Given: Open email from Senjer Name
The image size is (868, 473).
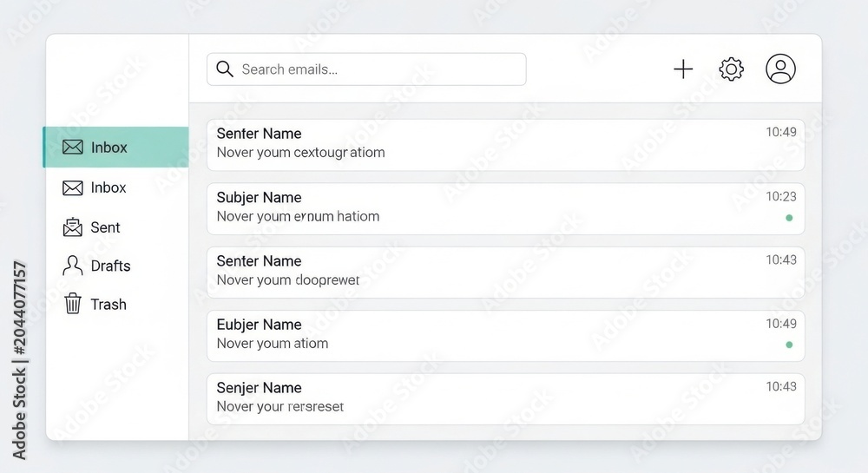Looking at the screenshot, I should coord(505,399).
